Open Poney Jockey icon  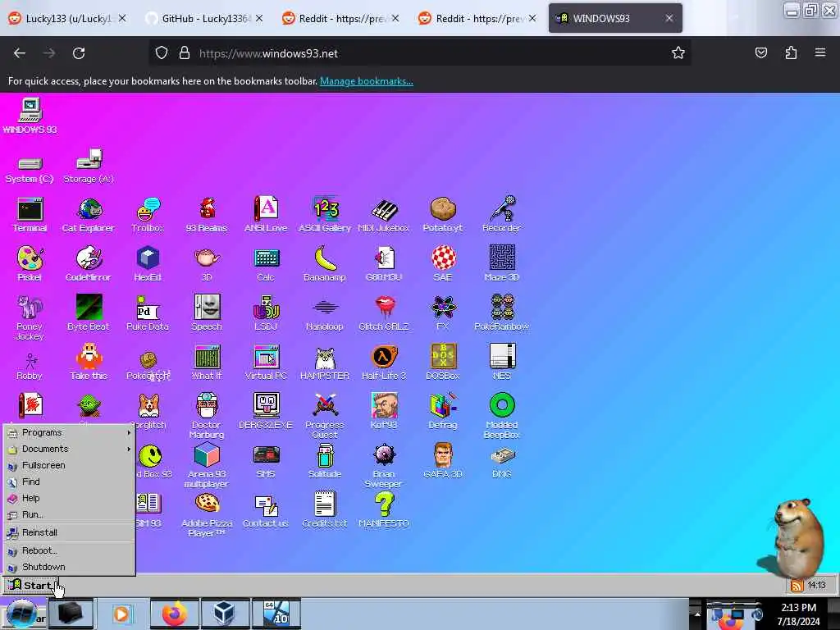pyautogui.click(x=30, y=317)
